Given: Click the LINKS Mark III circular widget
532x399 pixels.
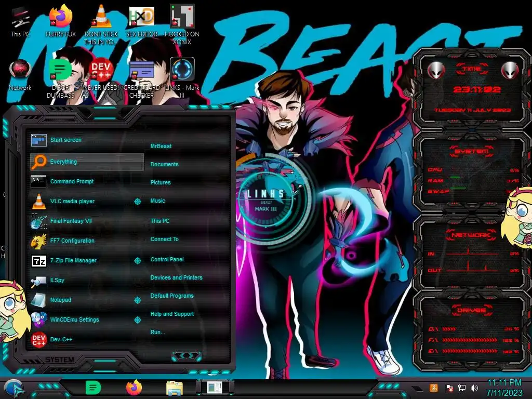Looking at the screenshot, I should pyautogui.click(x=265, y=200).
